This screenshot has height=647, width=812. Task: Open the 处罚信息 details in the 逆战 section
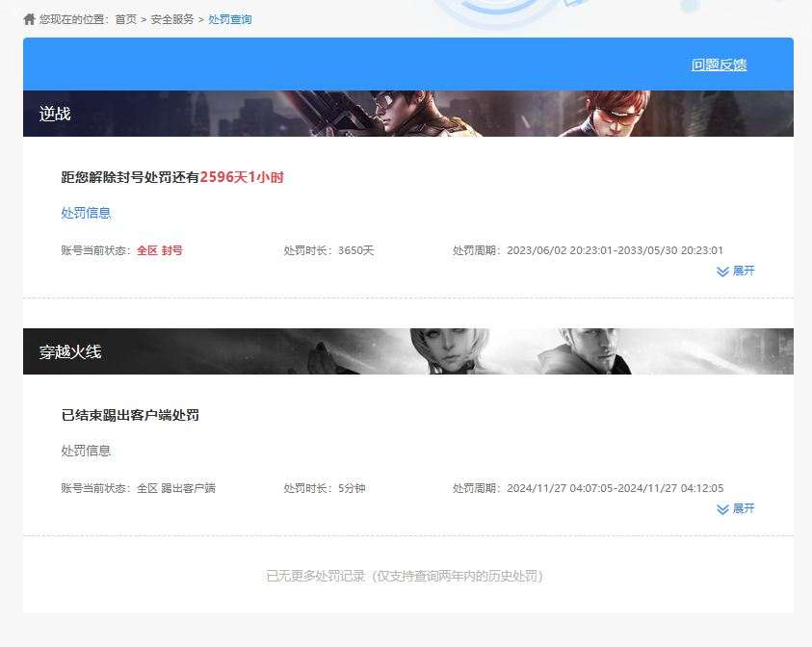[85, 213]
